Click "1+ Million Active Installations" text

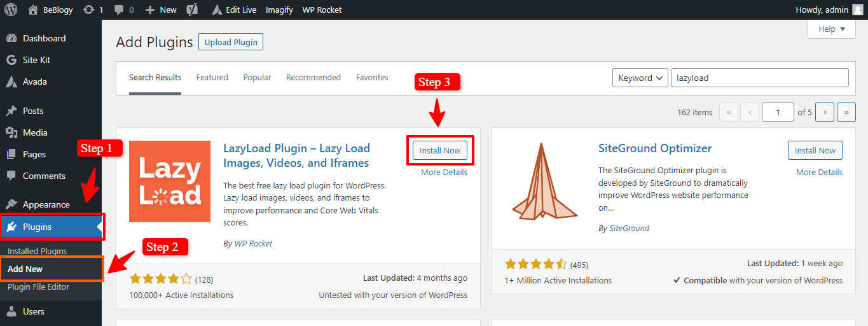coord(558,280)
